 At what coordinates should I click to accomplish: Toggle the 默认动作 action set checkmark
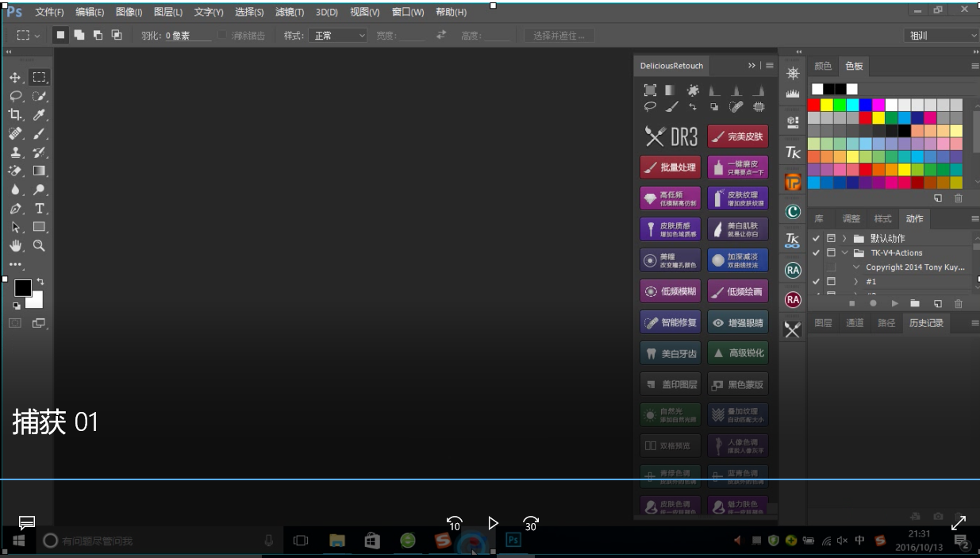tap(816, 238)
